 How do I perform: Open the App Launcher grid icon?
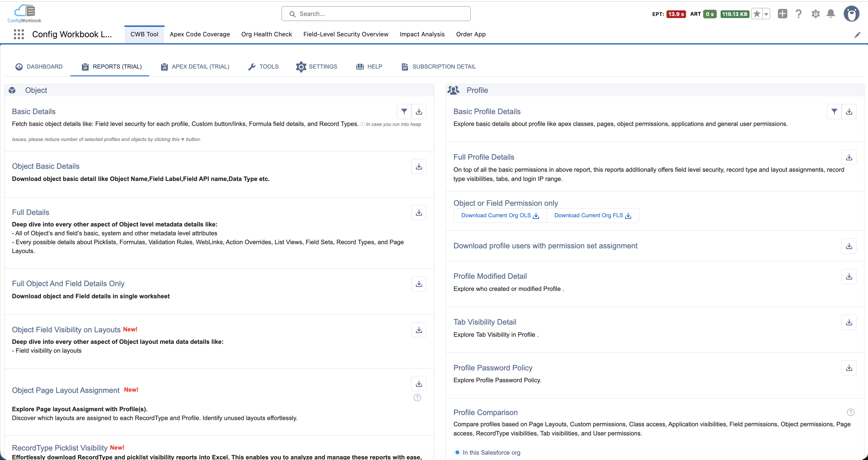pos(19,34)
